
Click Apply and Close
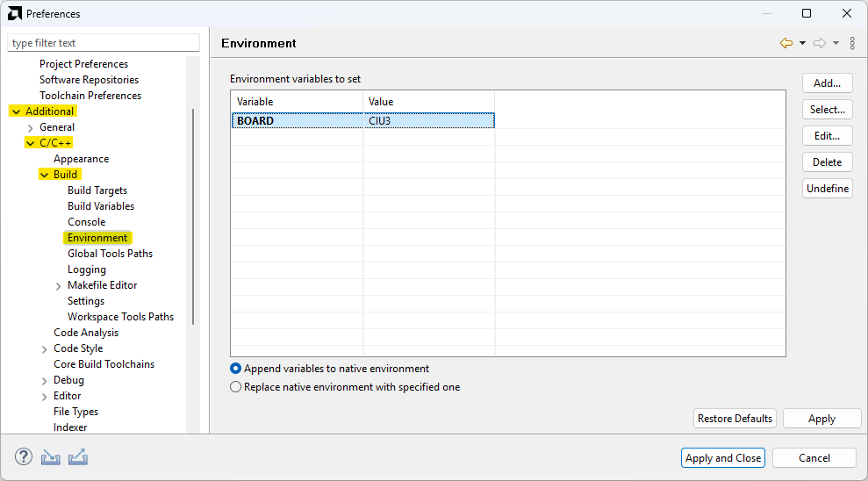tap(723, 458)
